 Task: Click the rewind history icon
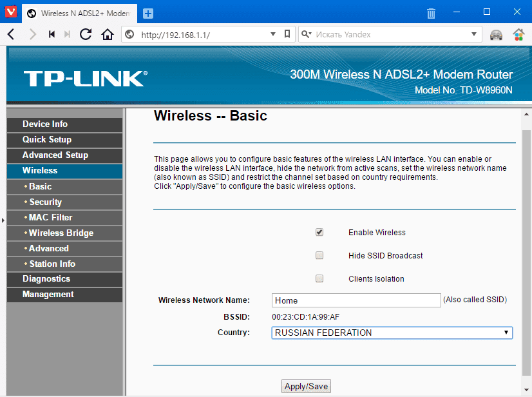(52, 34)
